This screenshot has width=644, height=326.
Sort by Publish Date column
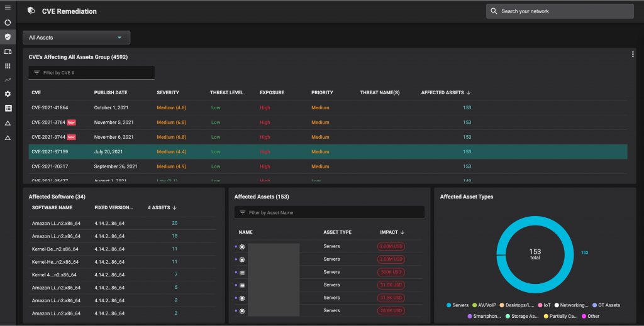point(111,93)
